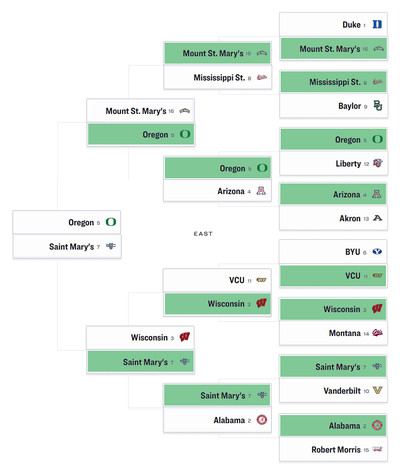Choose Mississippi St. in the second round
The width and height of the screenshot is (400, 475).
pyautogui.click(x=217, y=78)
